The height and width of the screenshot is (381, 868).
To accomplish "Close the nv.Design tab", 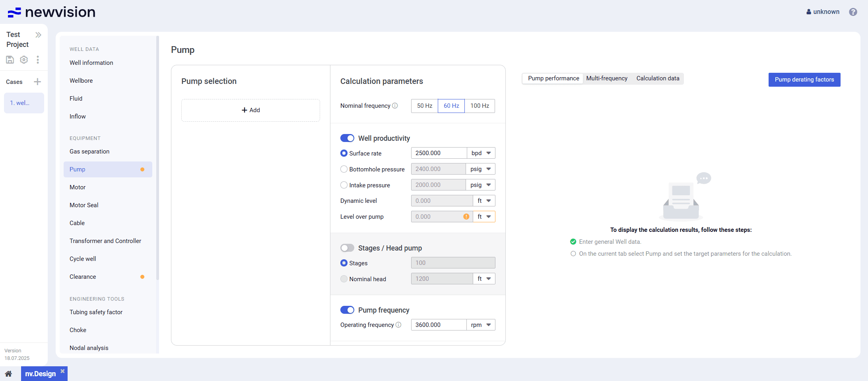I will click(62, 371).
